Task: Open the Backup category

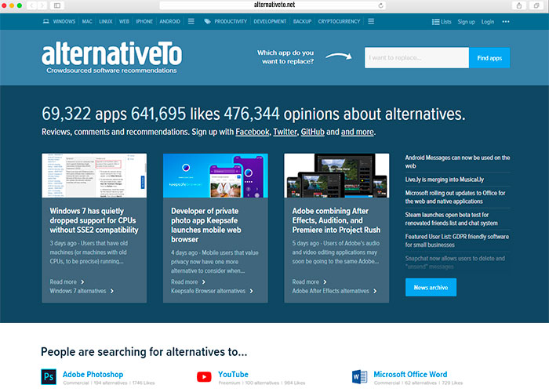Action: click(302, 21)
